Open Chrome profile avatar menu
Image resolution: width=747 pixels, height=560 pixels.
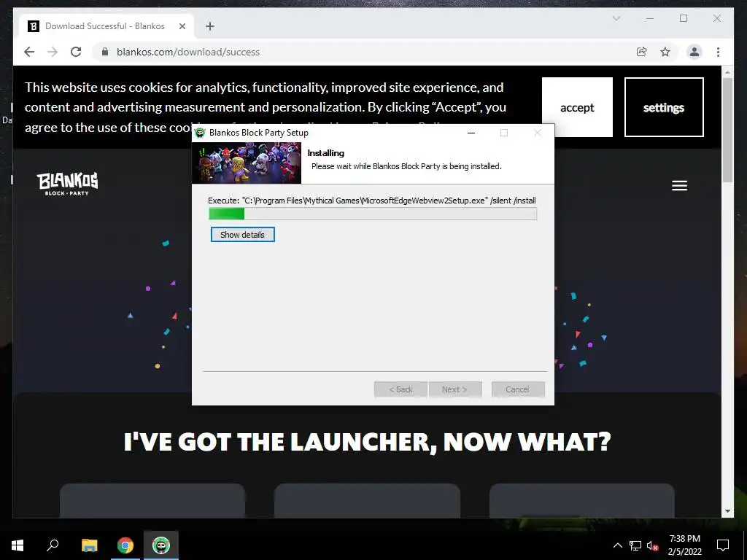(694, 52)
